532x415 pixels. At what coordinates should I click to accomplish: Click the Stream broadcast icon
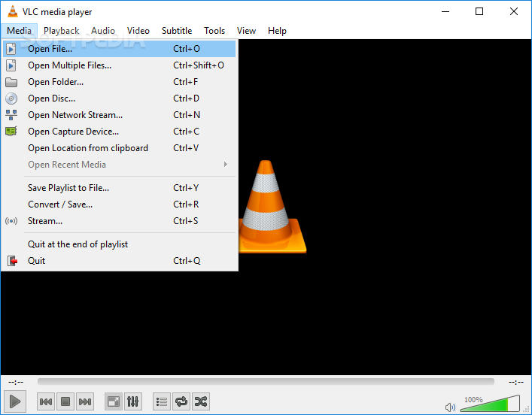[11, 221]
